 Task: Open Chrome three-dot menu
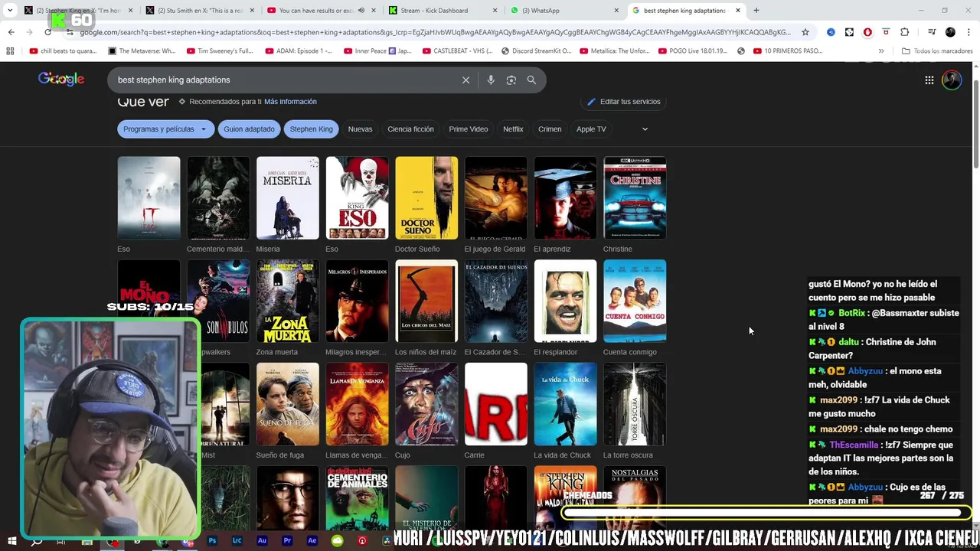[x=968, y=32]
